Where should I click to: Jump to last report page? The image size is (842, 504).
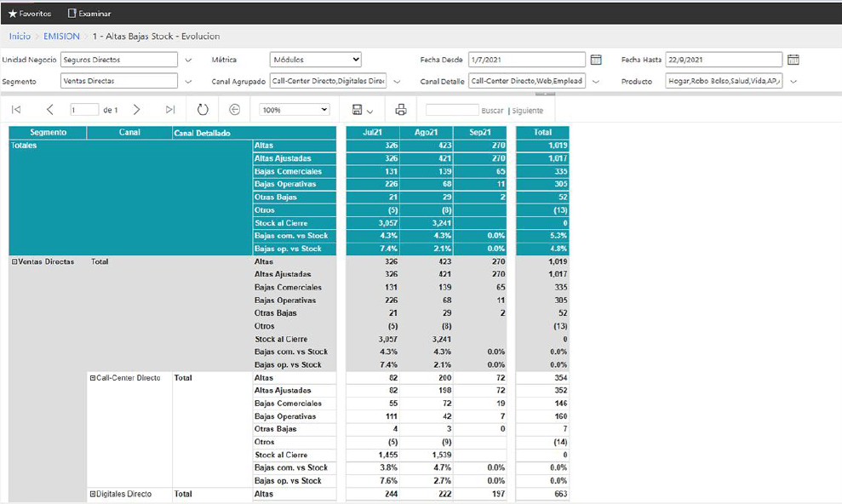point(170,110)
